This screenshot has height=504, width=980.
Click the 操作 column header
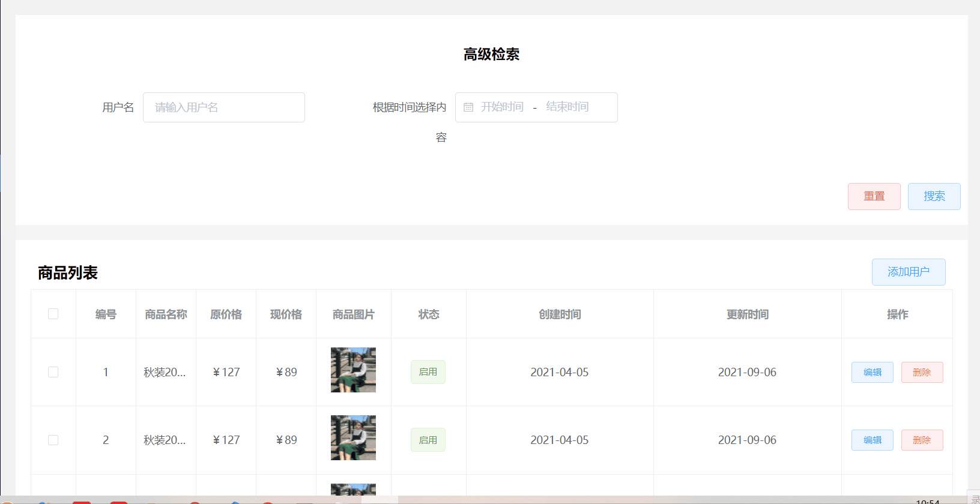[897, 314]
